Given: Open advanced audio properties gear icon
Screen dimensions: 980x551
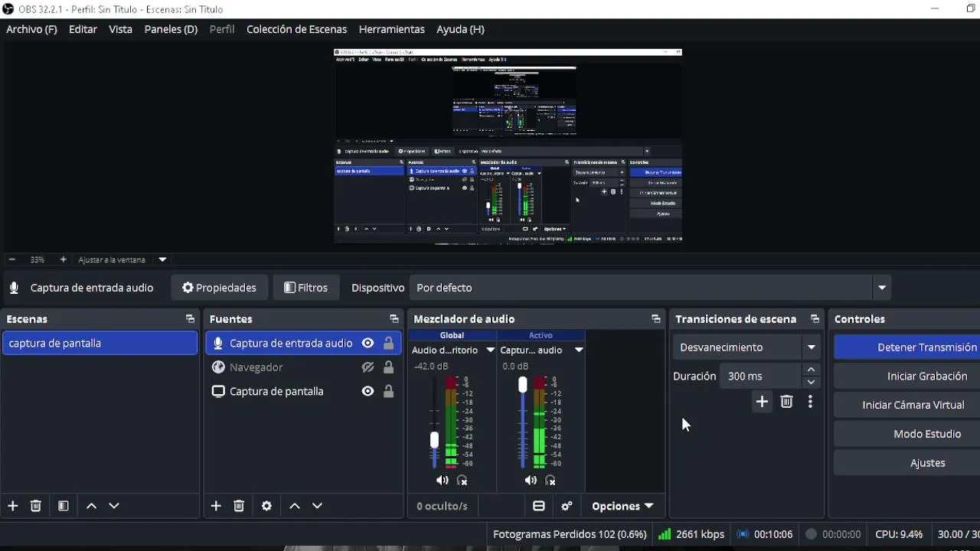Looking at the screenshot, I should click(567, 506).
